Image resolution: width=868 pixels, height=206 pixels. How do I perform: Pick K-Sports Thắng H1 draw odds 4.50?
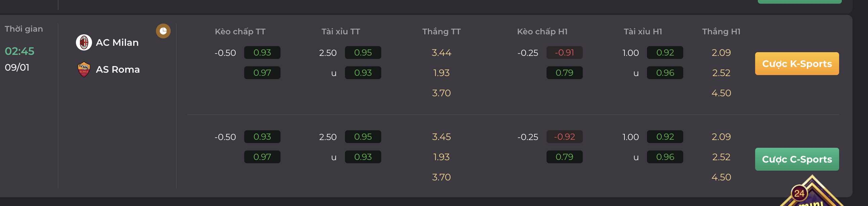pos(721,93)
